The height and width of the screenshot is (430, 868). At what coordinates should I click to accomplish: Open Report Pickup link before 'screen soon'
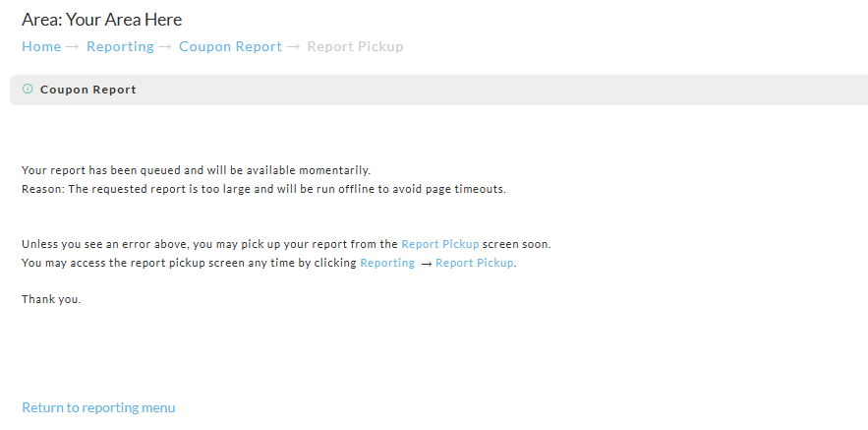point(440,244)
